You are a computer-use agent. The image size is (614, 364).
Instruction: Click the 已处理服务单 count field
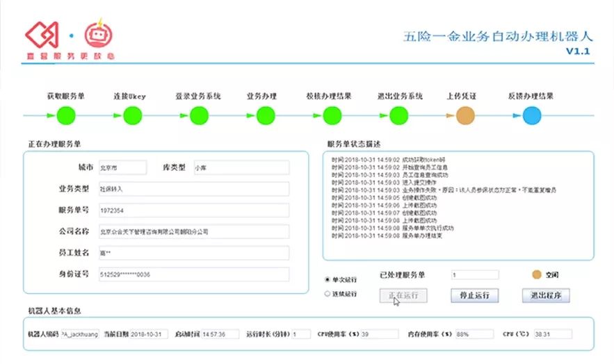tap(475, 275)
